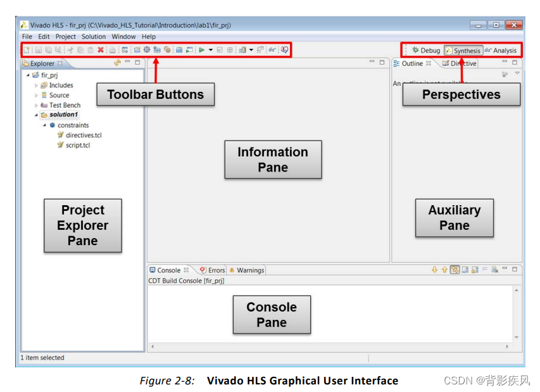Open the Project menu
The height and width of the screenshot is (392, 540).
(65, 37)
